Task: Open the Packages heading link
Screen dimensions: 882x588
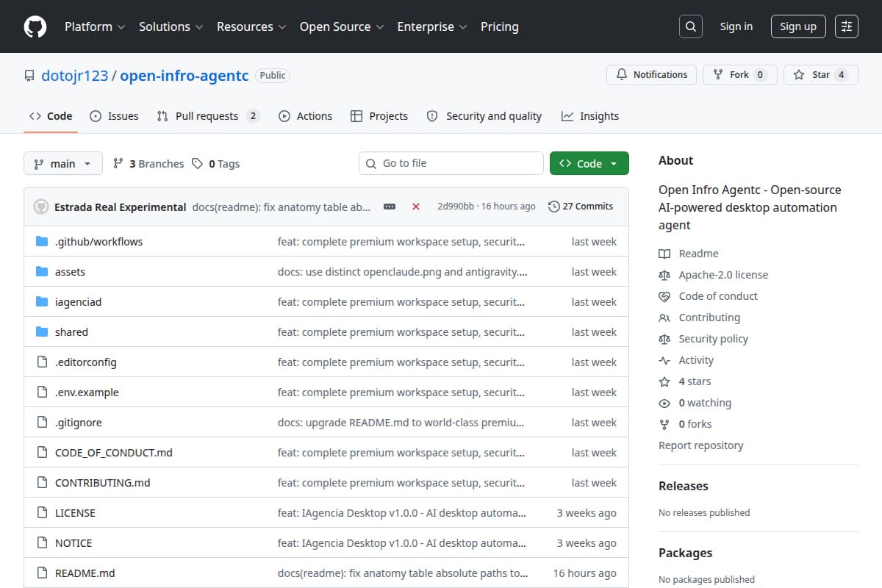Action: [x=685, y=553]
